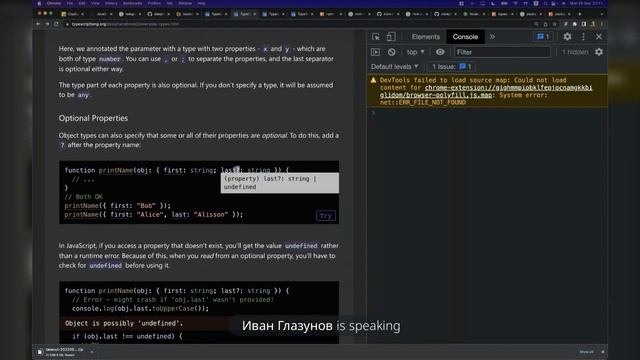This screenshot has width=640, height=360.
Task: Open console settings gear beside hidden count
Action: pos(599,52)
